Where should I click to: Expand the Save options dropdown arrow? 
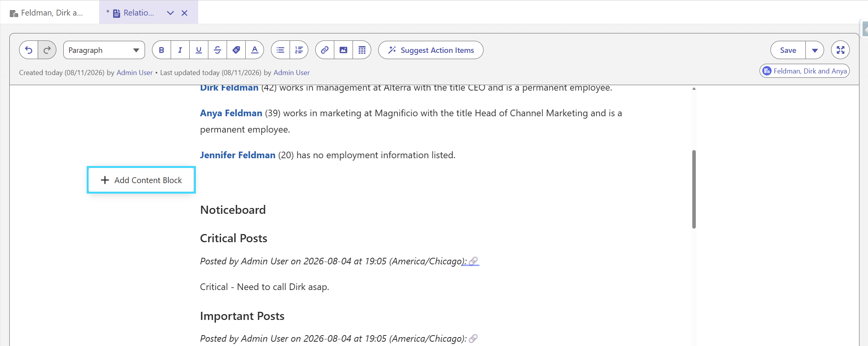pos(815,50)
